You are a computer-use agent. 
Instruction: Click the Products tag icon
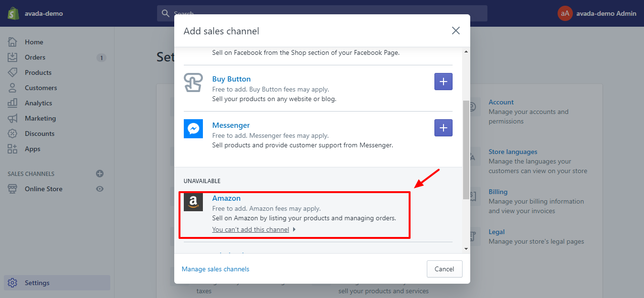click(12, 72)
